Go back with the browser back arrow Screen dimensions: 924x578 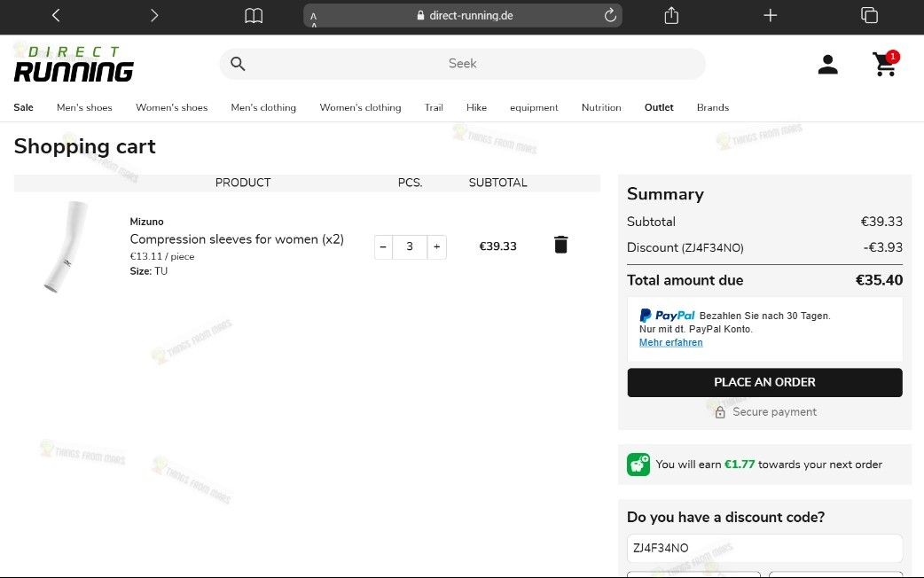[56, 15]
